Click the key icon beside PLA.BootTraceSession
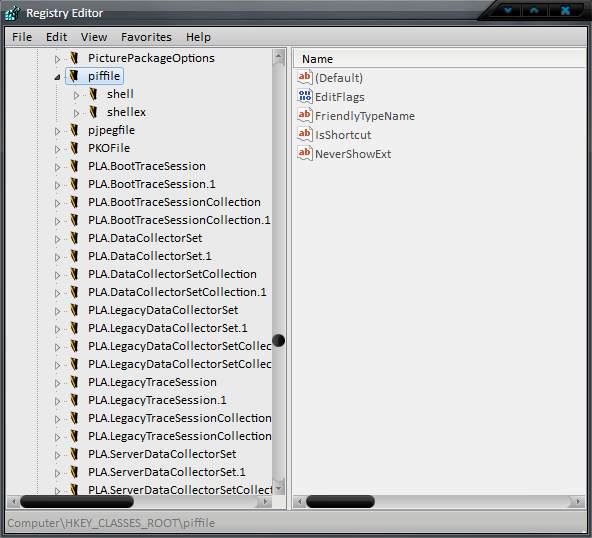 point(74,166)
